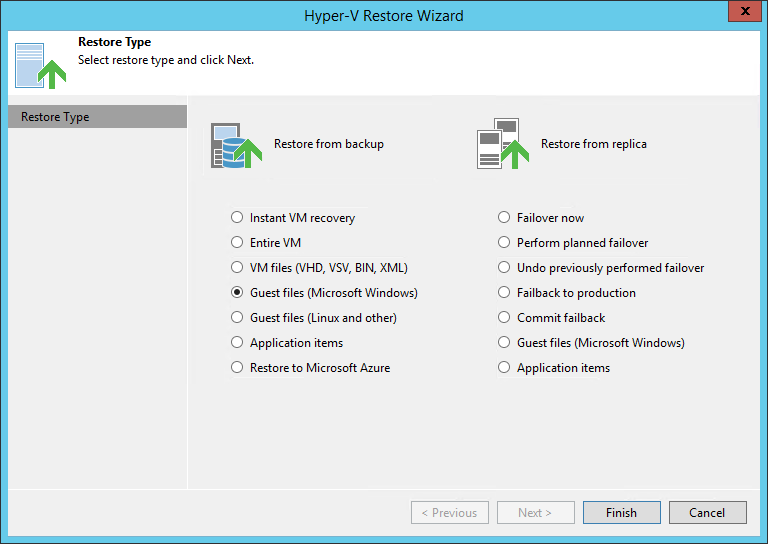Select the Instant VM recovery option
This screenshot has height=544, width=768.
(237, 218)
